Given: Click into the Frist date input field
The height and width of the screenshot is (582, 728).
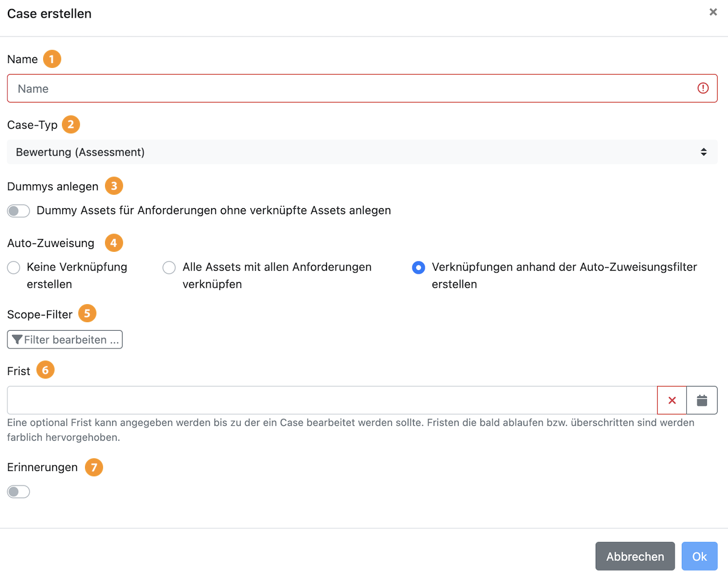Looking at the screenshot, I should tap(331, 401).
